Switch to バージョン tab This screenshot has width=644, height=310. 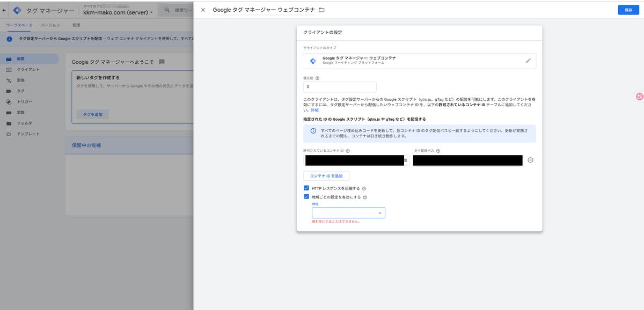[x=50, y=25]
